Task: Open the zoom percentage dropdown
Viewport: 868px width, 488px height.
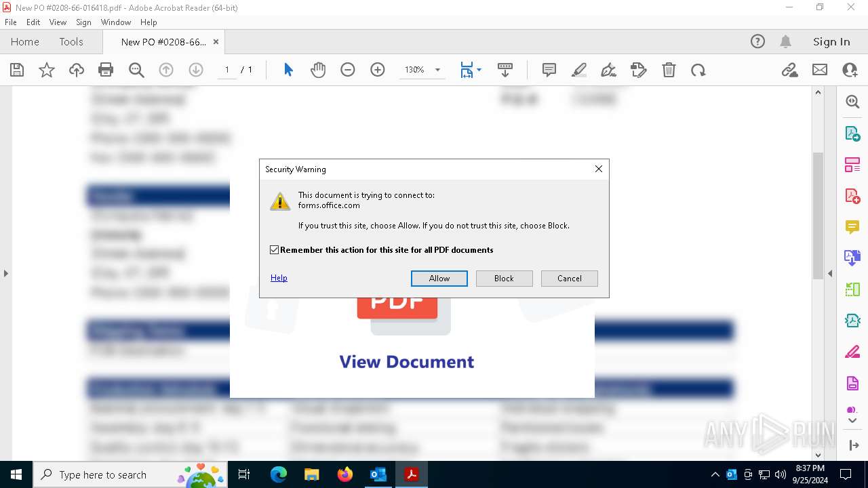Action: [x=437, y=70]
